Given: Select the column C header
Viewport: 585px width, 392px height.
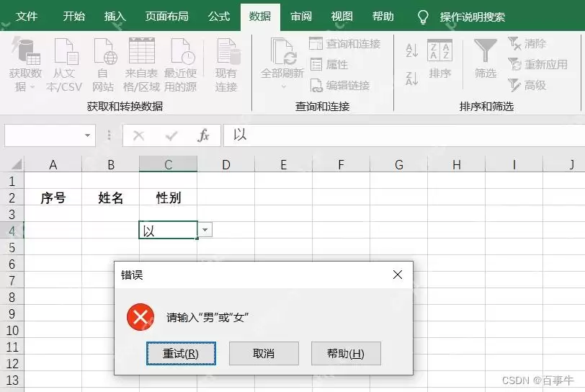Looking at the screenshot, I should pyautogui.click(x=169, y=164).
